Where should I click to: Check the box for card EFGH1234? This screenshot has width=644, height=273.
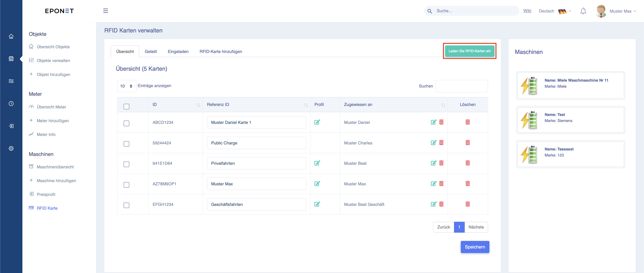[126, 205]
